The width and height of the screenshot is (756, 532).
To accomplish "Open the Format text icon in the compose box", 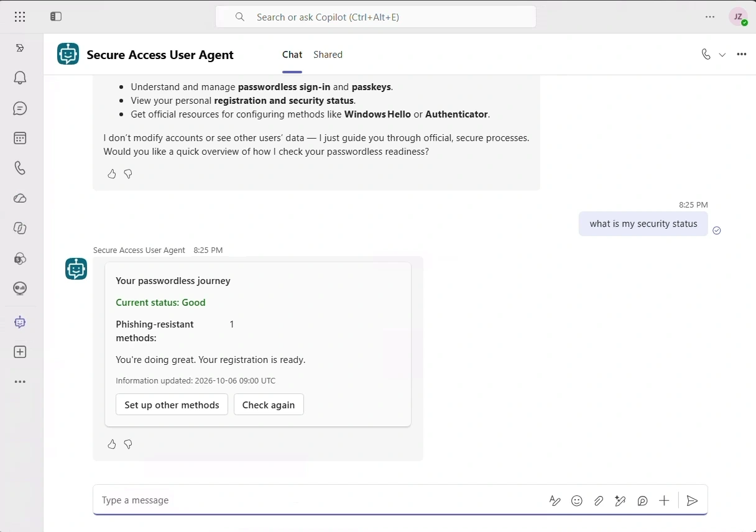I will click(555, 500).
